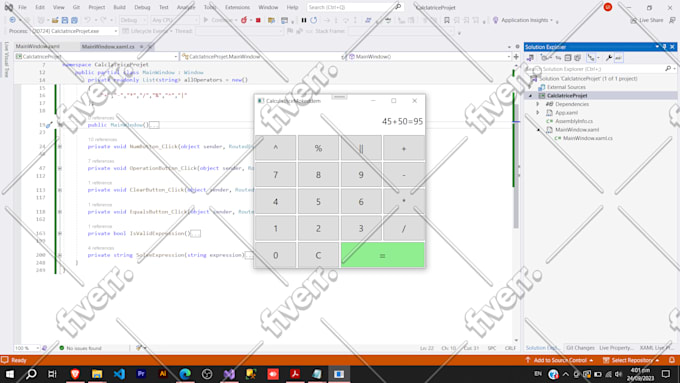Expand the NumButton_Click method region

point(60,147)
